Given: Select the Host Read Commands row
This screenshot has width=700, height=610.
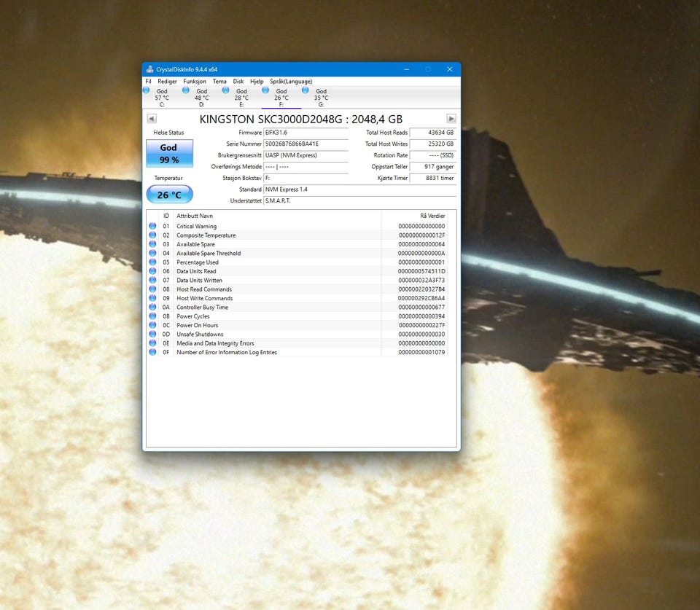Looking at the screenshot, I should tap(297, 289).
